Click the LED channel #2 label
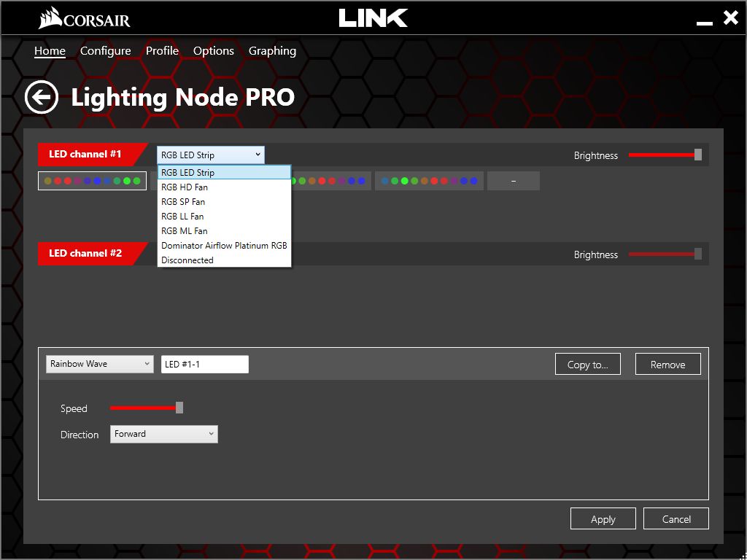The height and width of the screenshot is (560, 747). pyautogui.click(x=85, y=253)
